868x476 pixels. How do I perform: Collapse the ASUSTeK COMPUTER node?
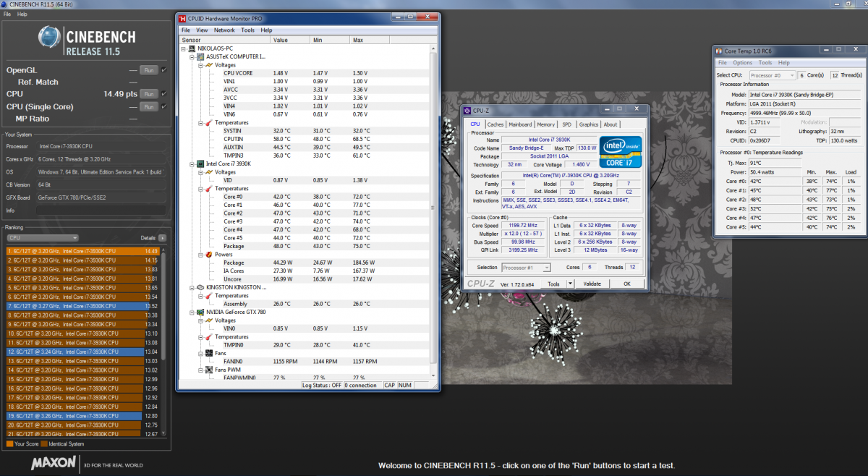[192, 56]
